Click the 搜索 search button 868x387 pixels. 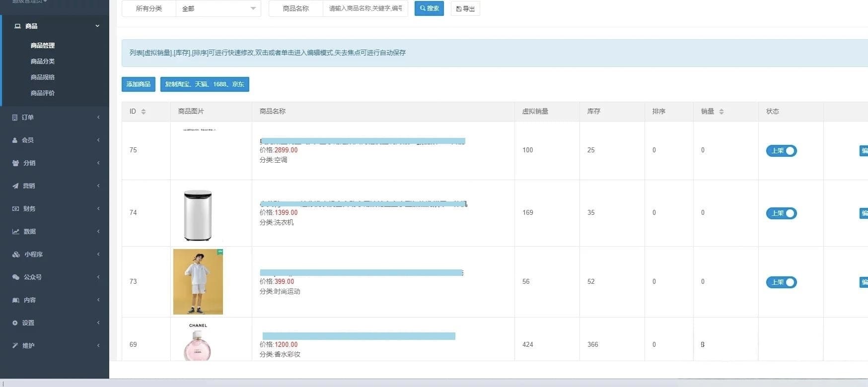tap(429, 8)
